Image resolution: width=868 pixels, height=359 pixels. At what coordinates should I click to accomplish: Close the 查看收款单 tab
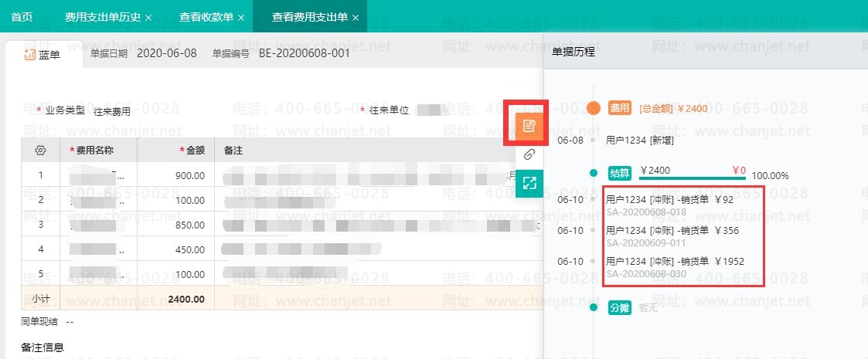point(241,17)
